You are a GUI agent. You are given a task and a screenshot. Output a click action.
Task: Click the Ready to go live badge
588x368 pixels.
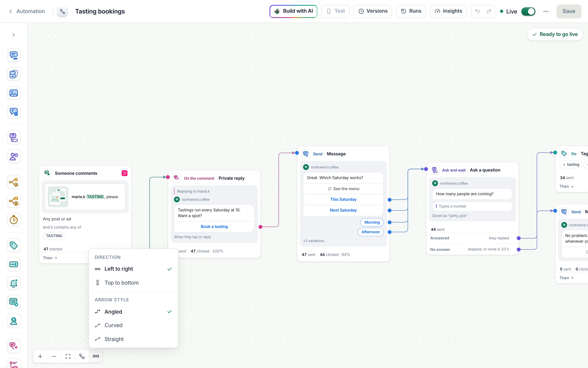(x=555, y=34)
